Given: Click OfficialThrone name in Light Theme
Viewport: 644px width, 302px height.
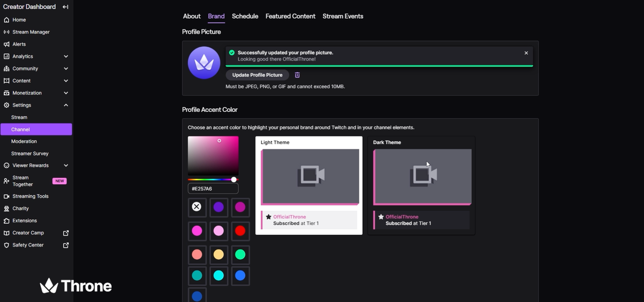Looking at the screenshot, I should tap(289, 217).
